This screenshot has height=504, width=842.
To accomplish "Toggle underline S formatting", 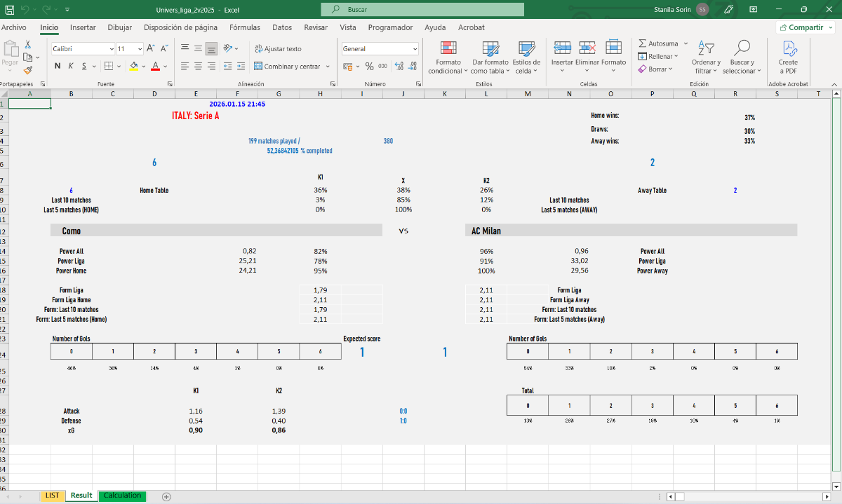I will [x=84, y=66].
